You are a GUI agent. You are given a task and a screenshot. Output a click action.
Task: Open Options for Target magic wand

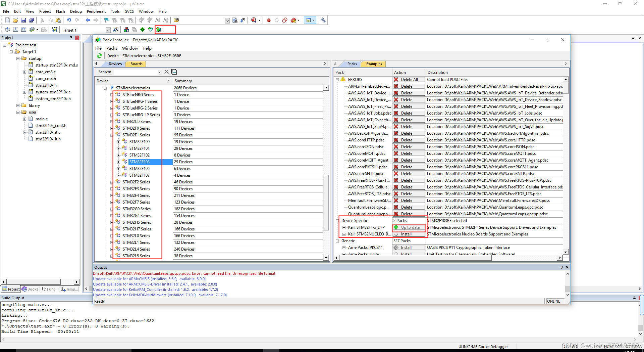(116, 30)
